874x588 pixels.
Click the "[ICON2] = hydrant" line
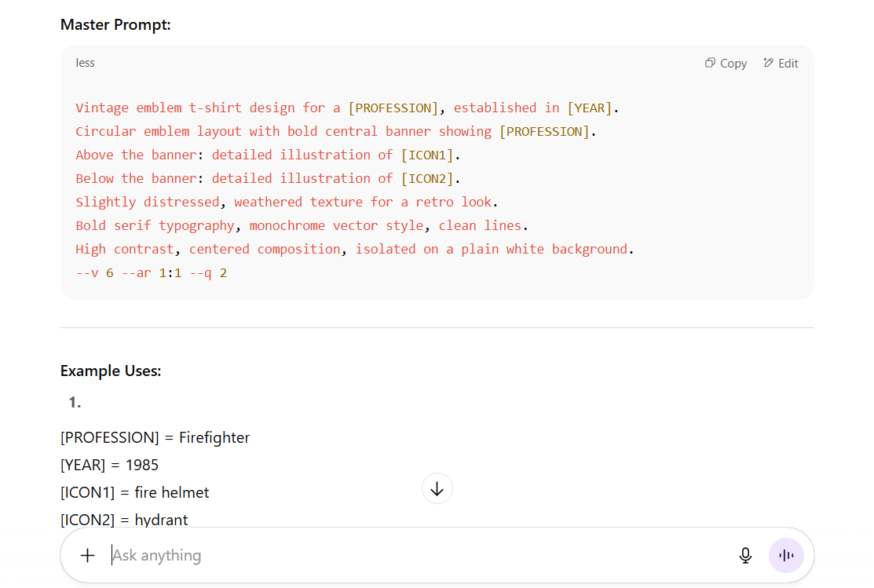pos(124,519)
